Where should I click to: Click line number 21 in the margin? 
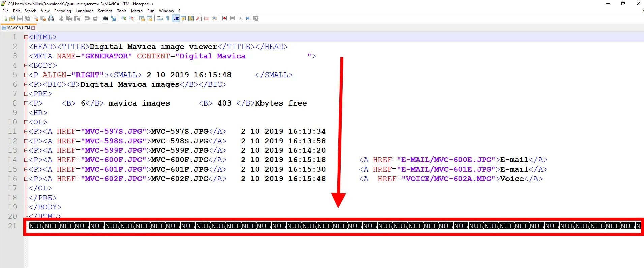[12, 226]
